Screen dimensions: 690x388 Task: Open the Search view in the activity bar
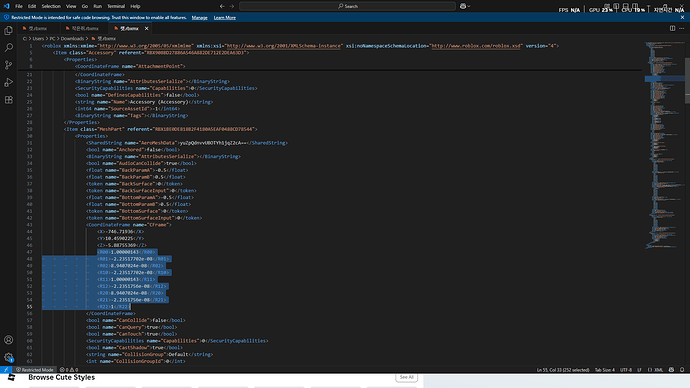(8, 48)
